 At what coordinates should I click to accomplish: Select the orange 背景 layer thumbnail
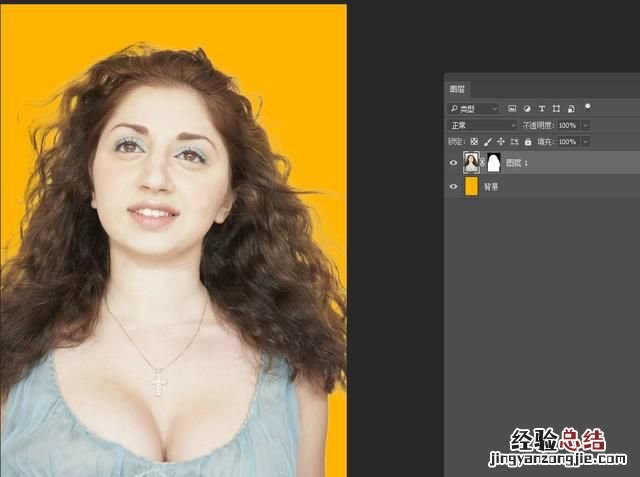[x=471, y=186]
